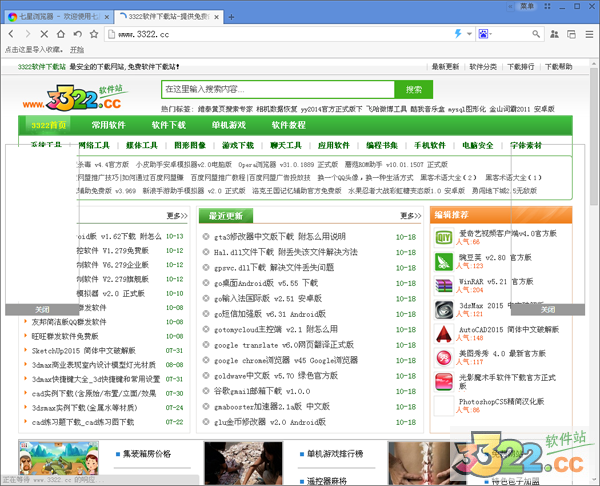Select the 软件下载 navigation menu item

168,125
